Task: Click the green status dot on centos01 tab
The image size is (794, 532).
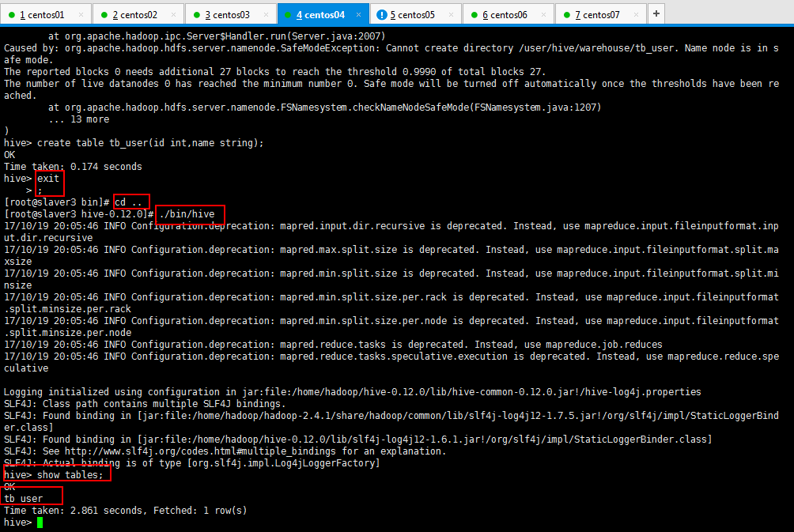Action: point(12,15)
